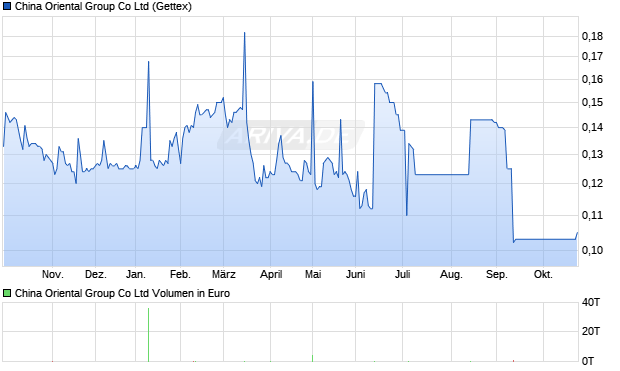Click the 'Sep.' month label
Viewport: 620px width, 371px height.
point(497,274)
